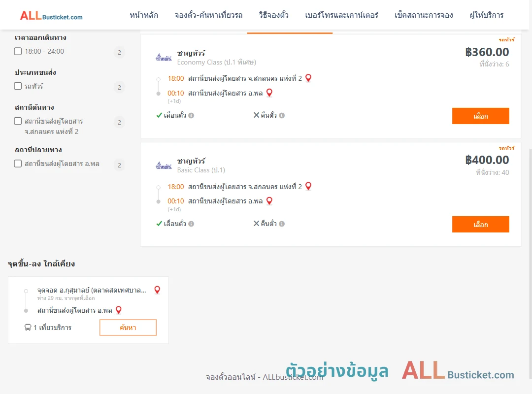Click ชาญทัวร์ operator logo on Basic Class card
This screenshot has width=532, height=394.
pyautogui.click(x=164, y=165)
